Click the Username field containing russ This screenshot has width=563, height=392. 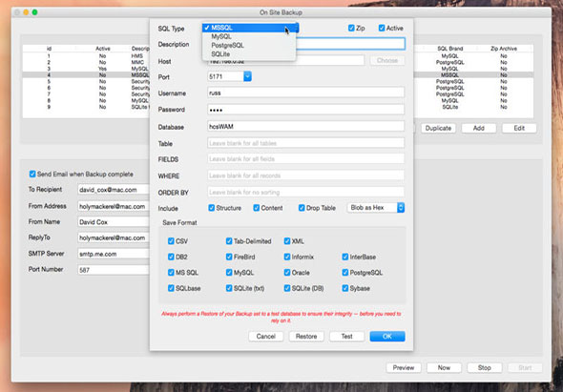pyautogui.click(x=306, y=93)
